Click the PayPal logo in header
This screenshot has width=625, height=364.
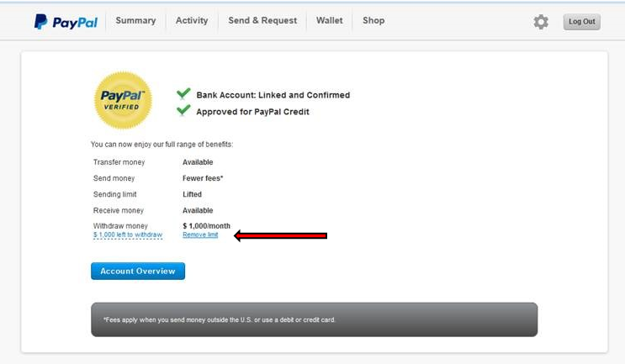click(66, 22)
